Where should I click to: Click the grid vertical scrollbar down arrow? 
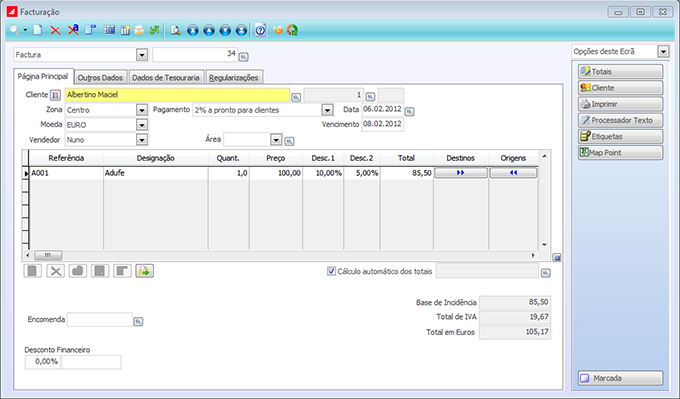544,245
